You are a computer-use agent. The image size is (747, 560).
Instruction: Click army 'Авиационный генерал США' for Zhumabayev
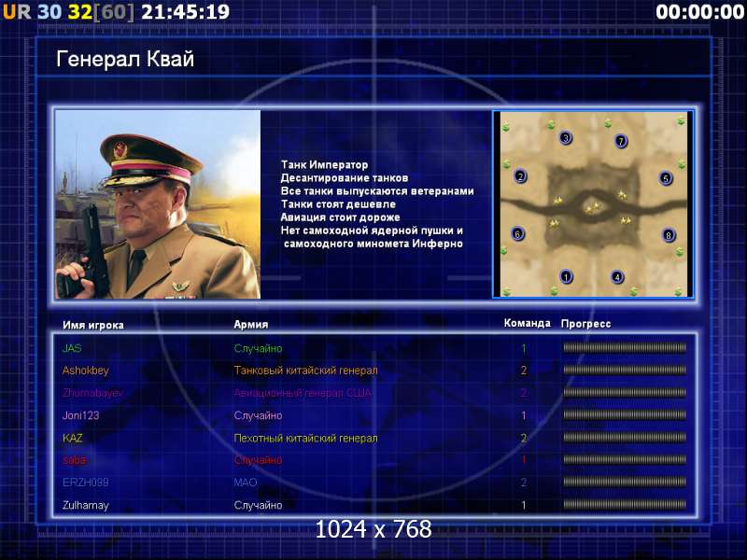(303, 393)
